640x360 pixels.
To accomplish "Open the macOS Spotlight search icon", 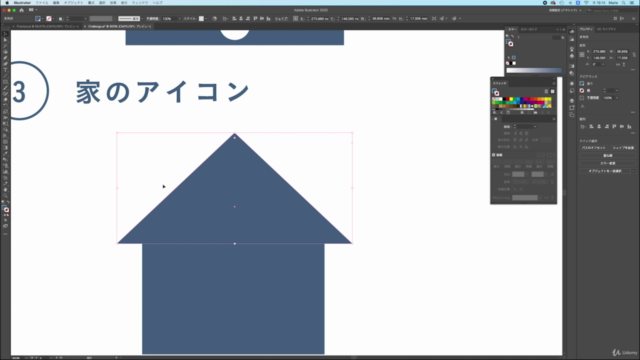I will (x=623, y=3).
